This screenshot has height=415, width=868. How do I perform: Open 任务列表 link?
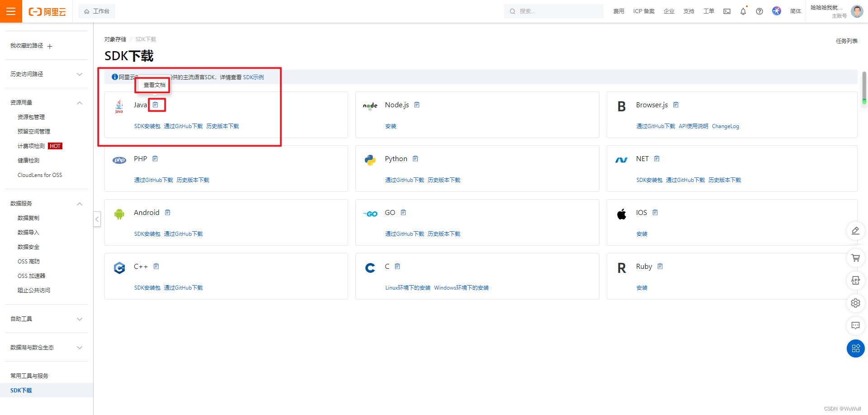[x=847, y=41]
